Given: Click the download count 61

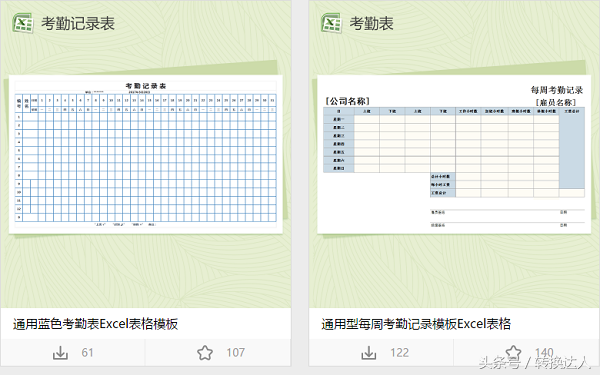Looking at the screenshot, I should (x=87, y=353).
